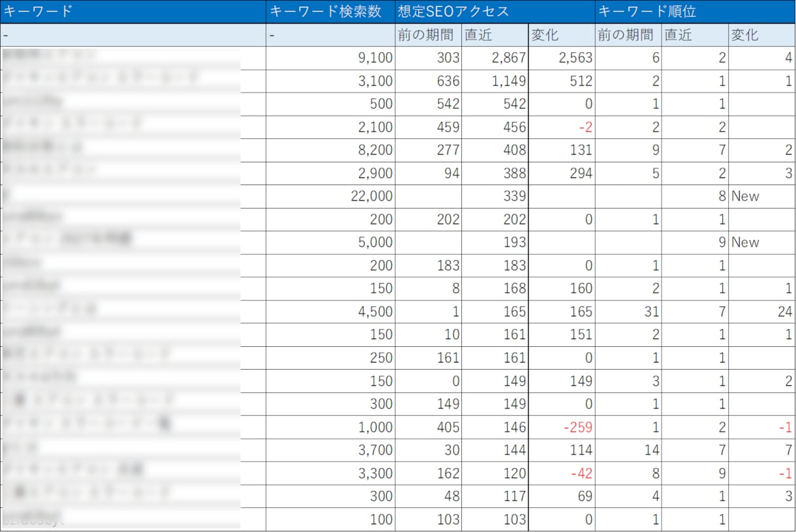Click the previous rank cell 14
Viewport: 796px width, 532px height.
click(x=628, y=450)
